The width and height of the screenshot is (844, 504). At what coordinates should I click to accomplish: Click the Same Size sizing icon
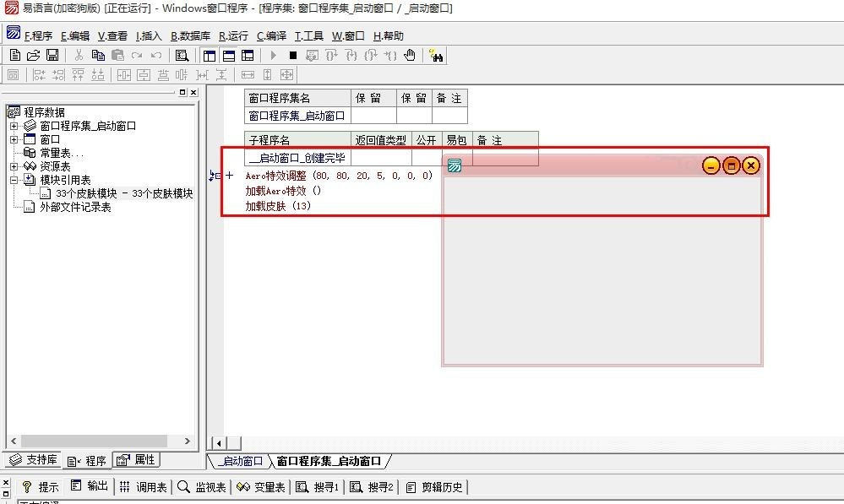click(x=287, y=75)
